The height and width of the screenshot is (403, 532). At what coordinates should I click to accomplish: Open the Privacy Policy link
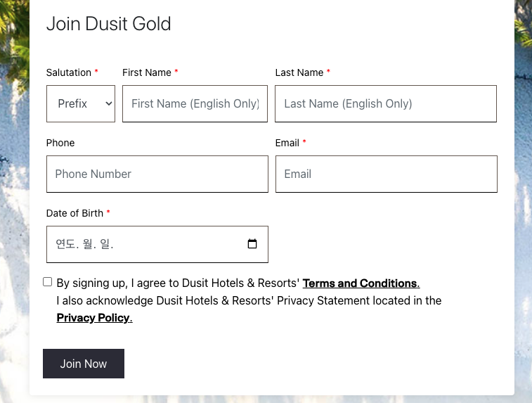click(94, 318)
